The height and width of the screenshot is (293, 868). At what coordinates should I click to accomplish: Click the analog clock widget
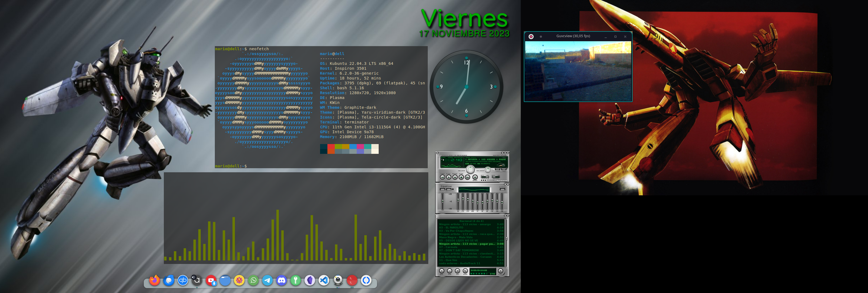466,87
